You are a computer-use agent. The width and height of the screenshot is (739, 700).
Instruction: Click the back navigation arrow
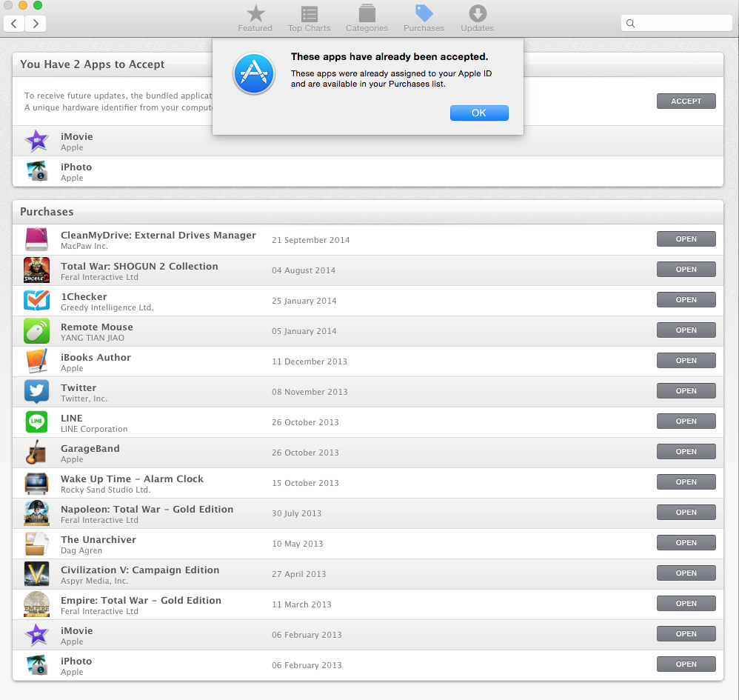[14, 24]
